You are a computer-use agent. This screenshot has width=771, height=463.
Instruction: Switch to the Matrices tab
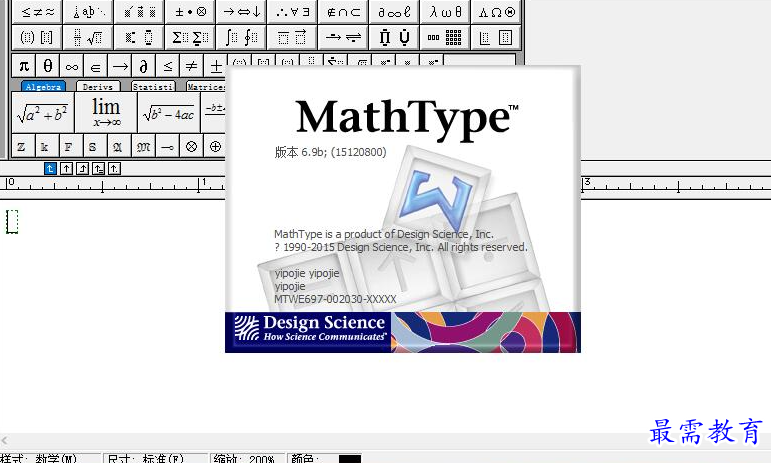(206, 87)
